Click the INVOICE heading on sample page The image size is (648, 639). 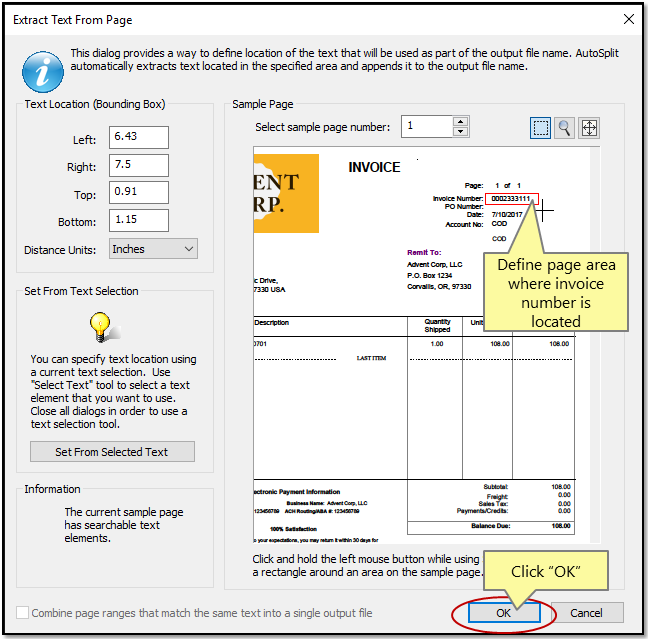point(374,167)
